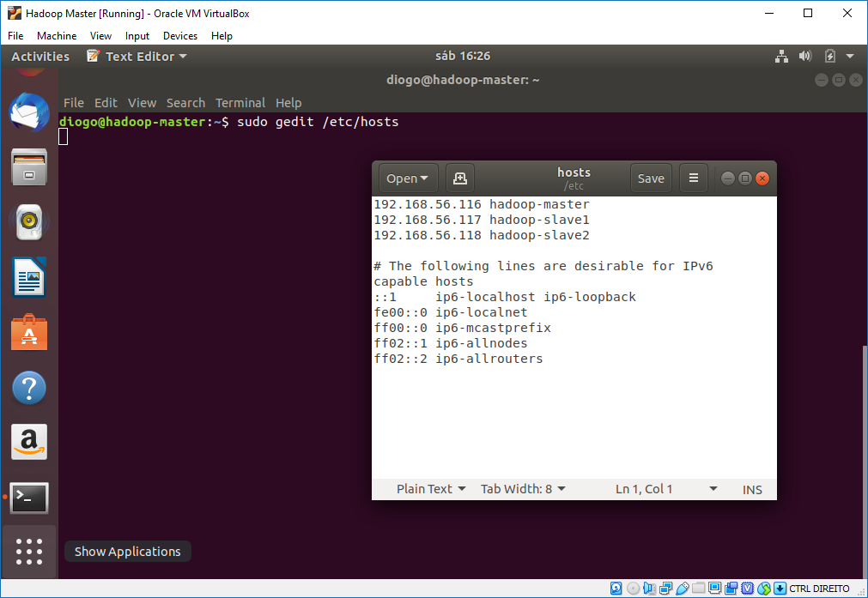Click the Show Applications grid at dock bottom
The width and height of the screenshot is (868, 598).
pyautogui.click(x=28, y=552)
